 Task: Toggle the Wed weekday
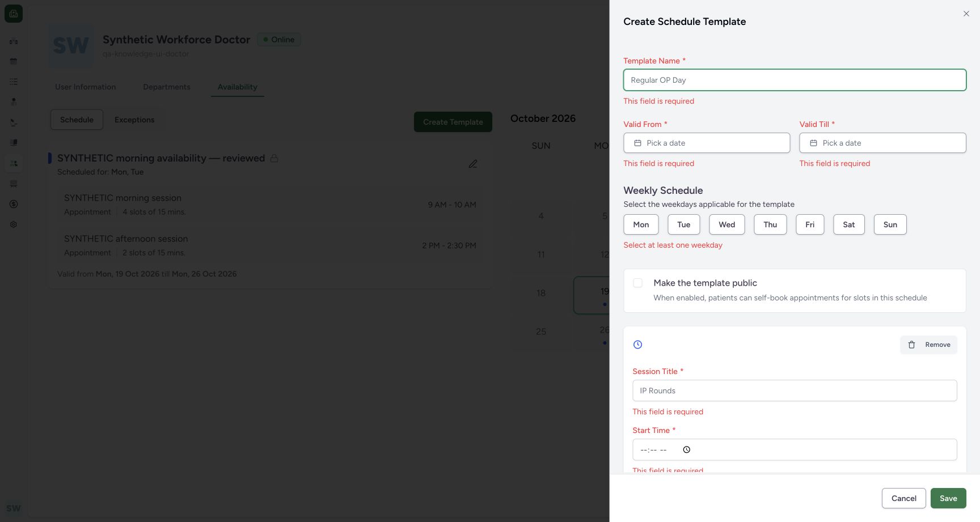pyautogui.click(x=726, y=224)
